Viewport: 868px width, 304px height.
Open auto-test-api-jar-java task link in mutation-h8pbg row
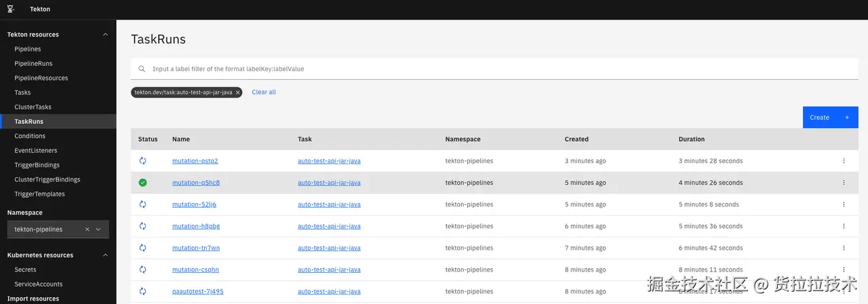(329, 226)
